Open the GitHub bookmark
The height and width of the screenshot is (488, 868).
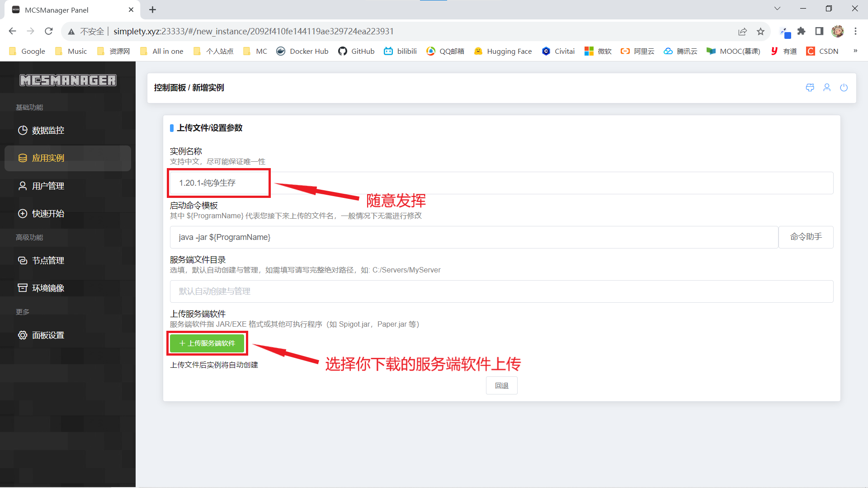(x=356, y=51)
